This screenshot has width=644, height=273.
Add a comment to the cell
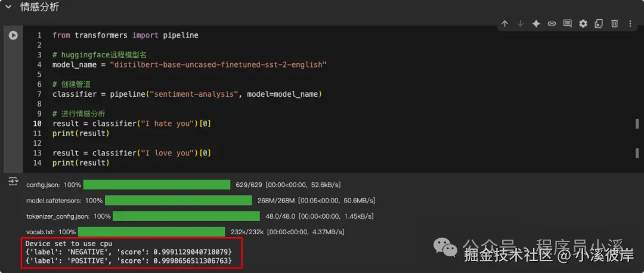567,24
